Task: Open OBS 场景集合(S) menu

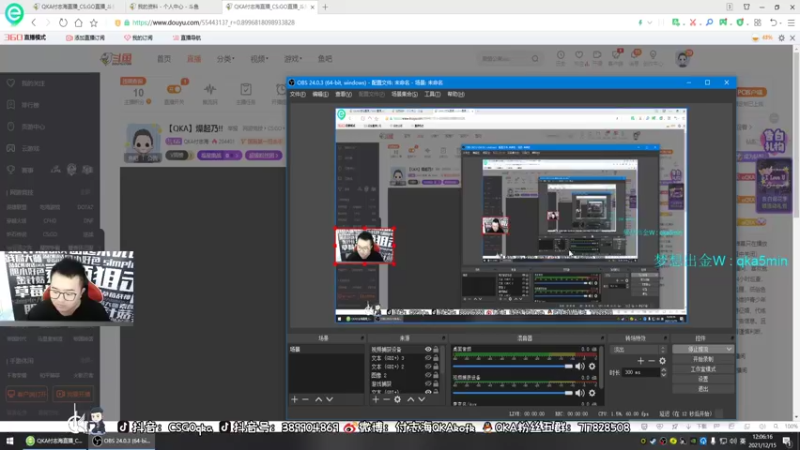Action: [x=405, y=94]
